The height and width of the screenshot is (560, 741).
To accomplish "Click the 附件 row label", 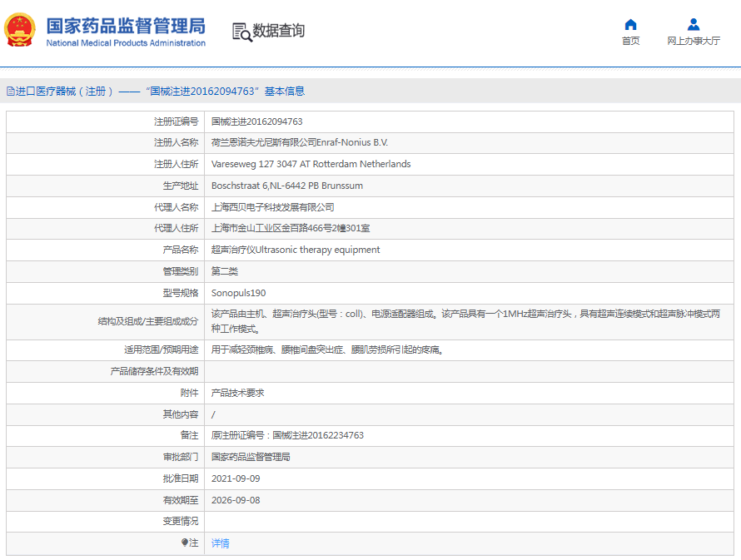I will tap(190, 393).
